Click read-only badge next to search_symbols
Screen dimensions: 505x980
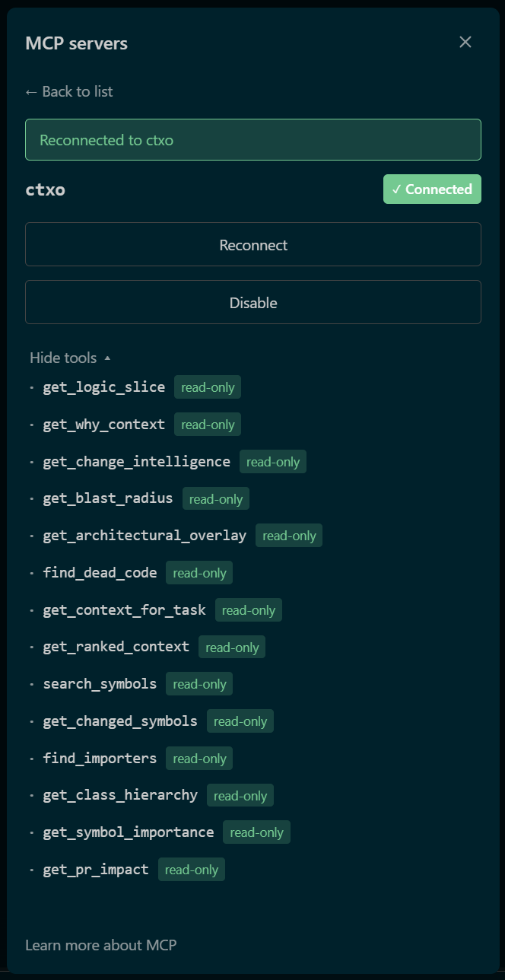199,684
